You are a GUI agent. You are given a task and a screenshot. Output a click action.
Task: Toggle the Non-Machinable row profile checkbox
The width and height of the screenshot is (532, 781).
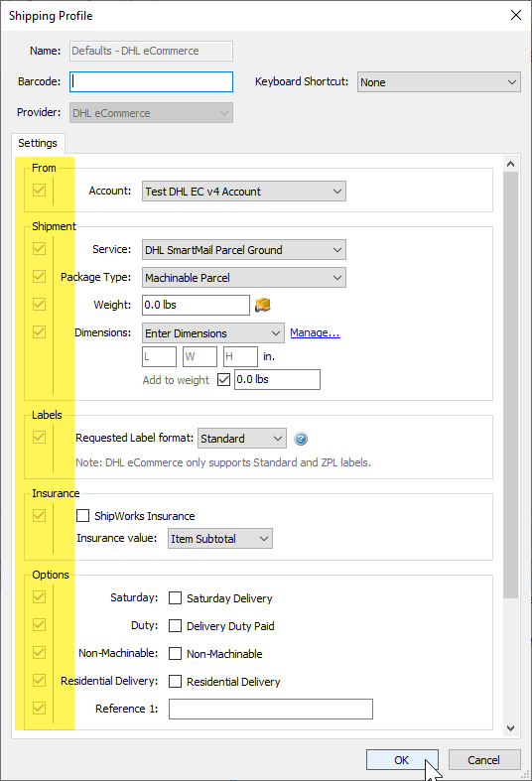[39, 653]
